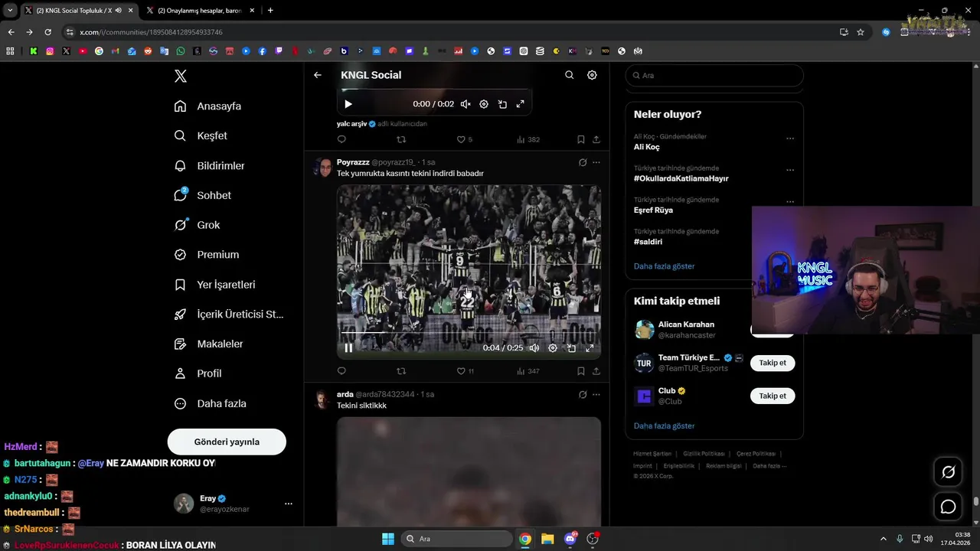This screenshot has width=980, height=551.
Task: Click Gönderi yayınla button
Action: tap(227, 442)
